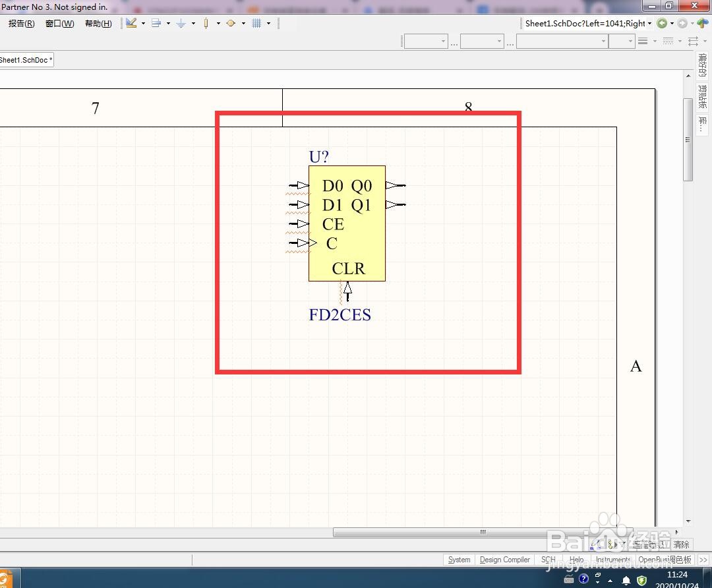
Task: Open the 窗口(W) Window menu
Action: click(59, 24)
